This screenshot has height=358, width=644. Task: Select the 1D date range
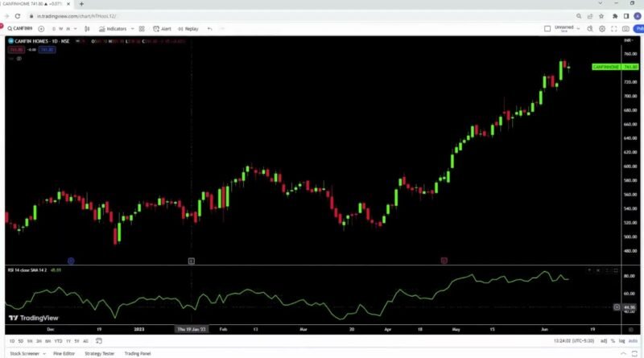(12, 341)
